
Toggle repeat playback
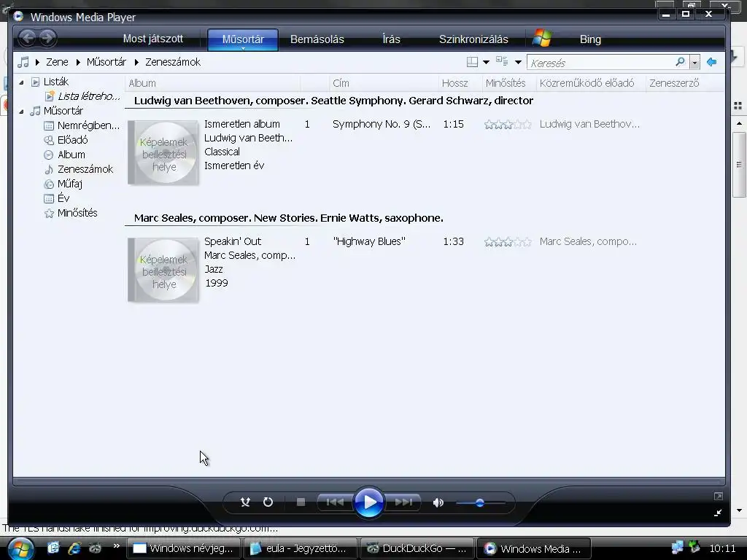[268, 502]
